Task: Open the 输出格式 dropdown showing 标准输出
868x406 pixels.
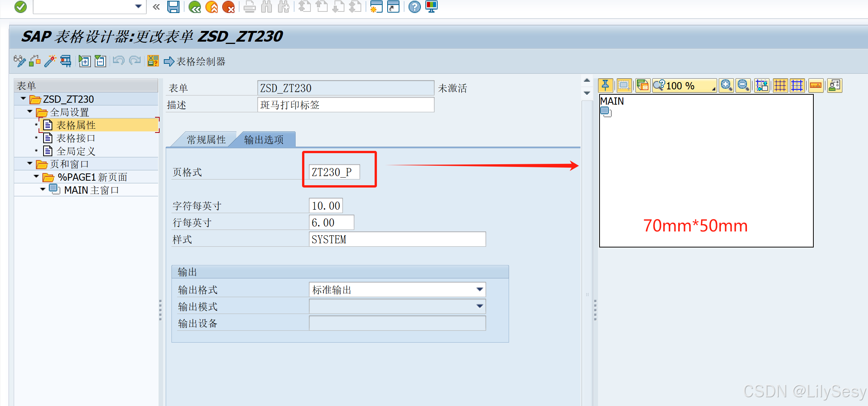Action: (x=480, y=290)
